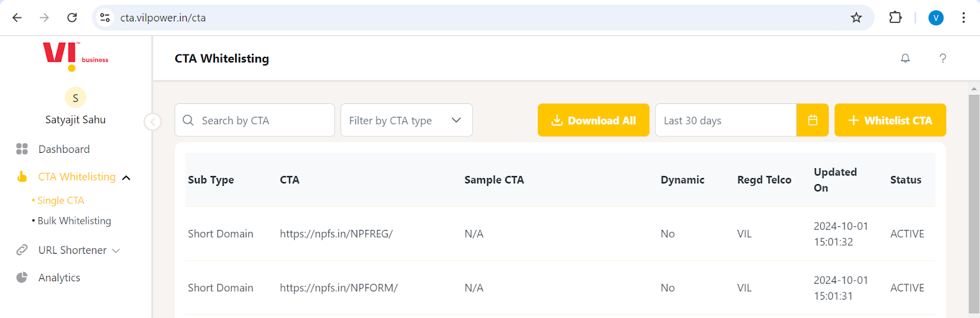The image size is (980, 318).
Task: Click the user avatar labeled S
Action: [75, 98]
